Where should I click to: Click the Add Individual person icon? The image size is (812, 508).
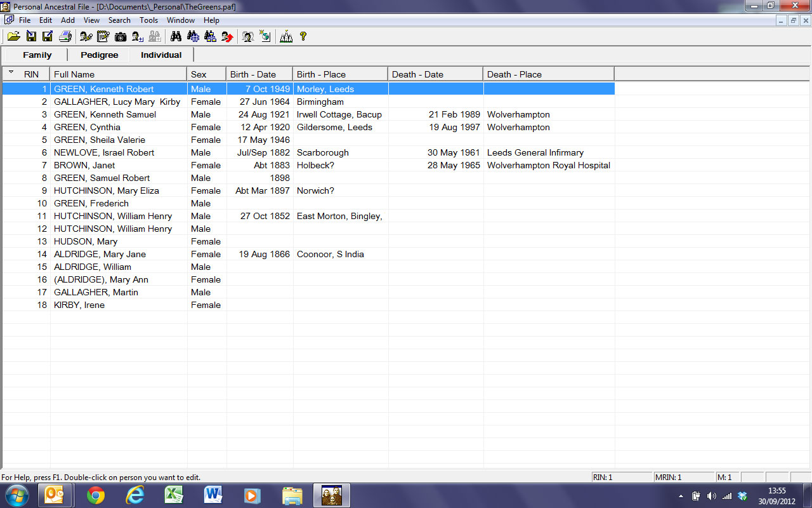[138, 37]
